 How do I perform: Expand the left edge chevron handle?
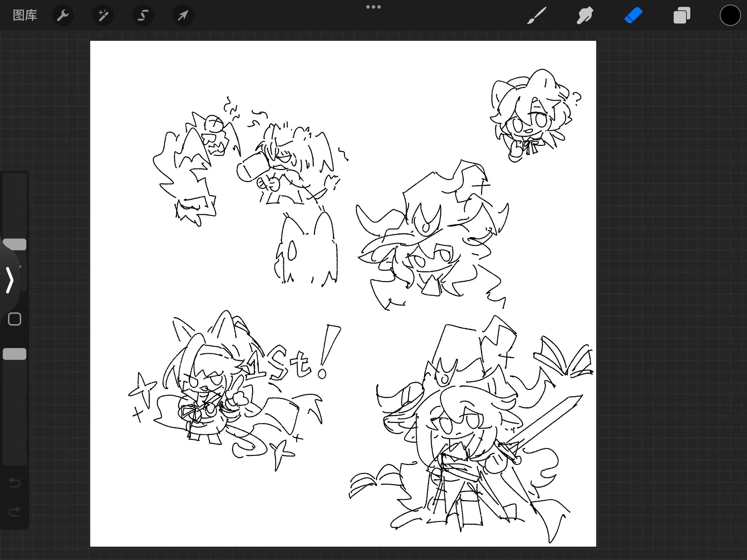coord(10,280)
